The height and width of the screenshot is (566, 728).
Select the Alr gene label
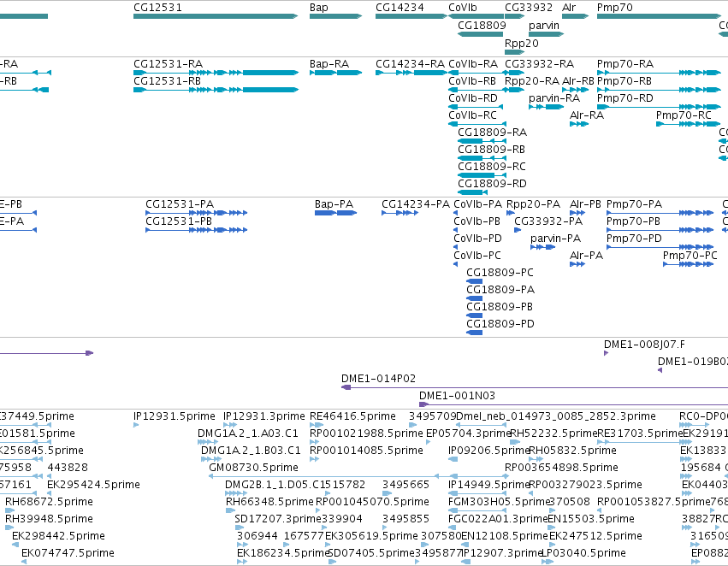tap(569, 8)
